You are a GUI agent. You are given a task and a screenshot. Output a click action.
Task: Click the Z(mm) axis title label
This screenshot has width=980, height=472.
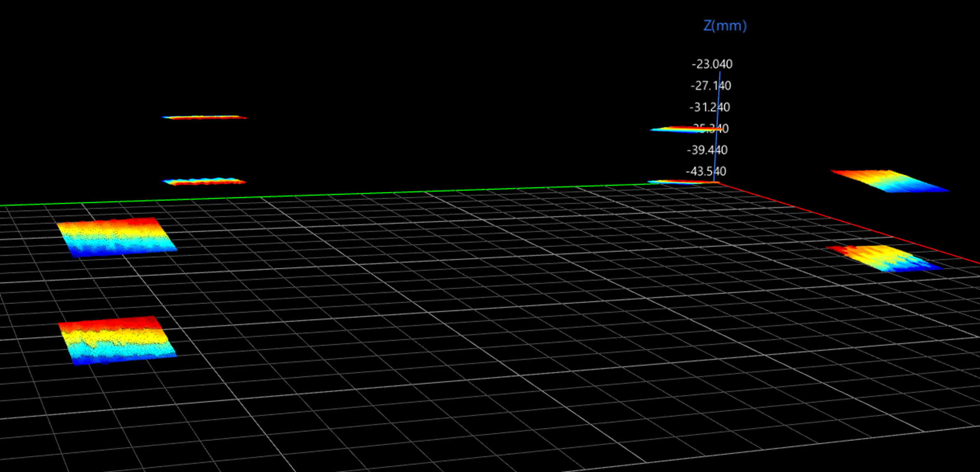click(725, 26)
